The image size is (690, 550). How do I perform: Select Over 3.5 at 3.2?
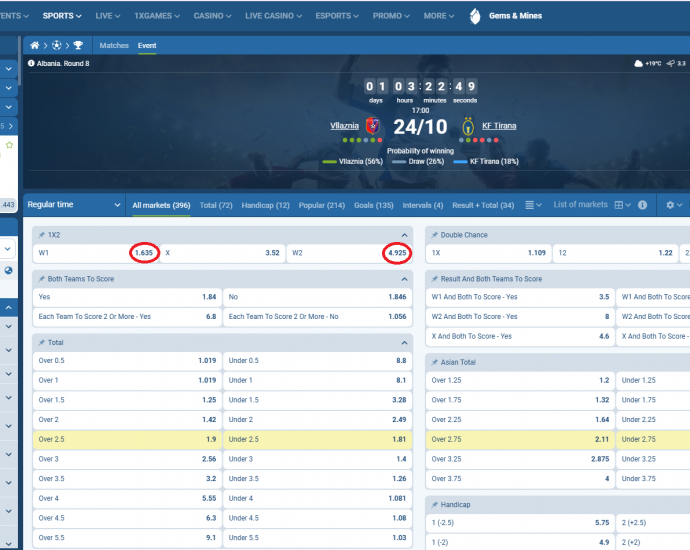[x=127, y=479]
